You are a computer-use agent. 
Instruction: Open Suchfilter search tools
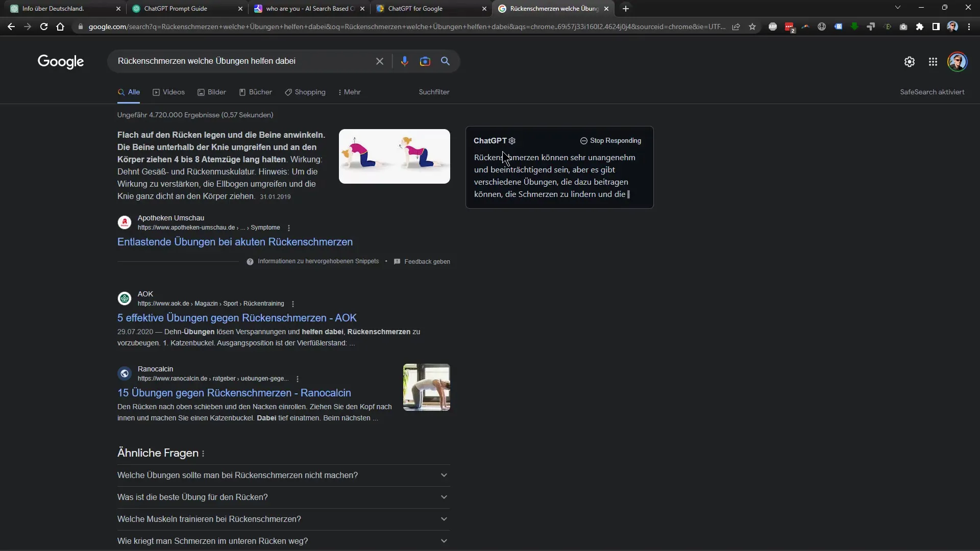[x=434, y=92]
